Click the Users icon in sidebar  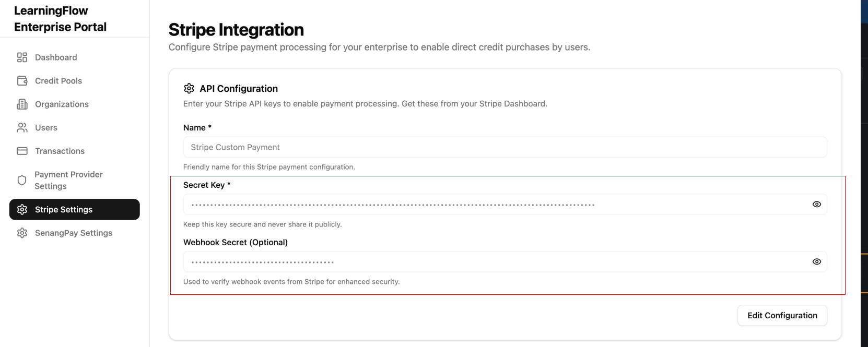coord(21,127)
